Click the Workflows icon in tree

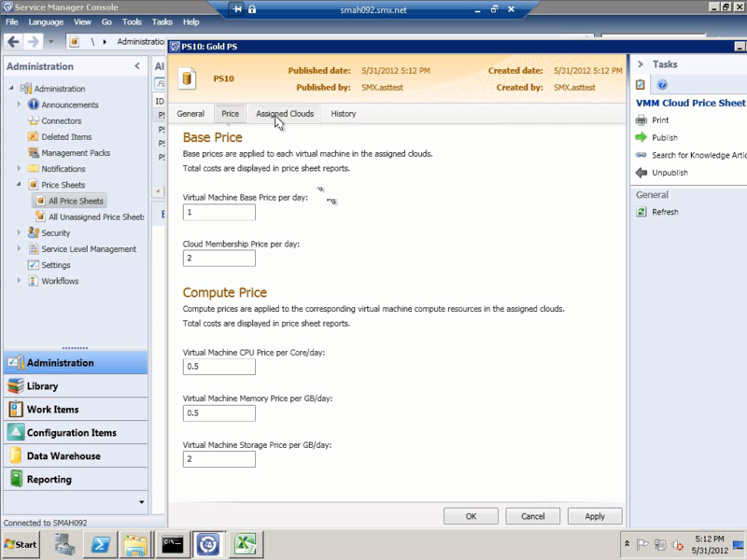click(x=33, y=281)
